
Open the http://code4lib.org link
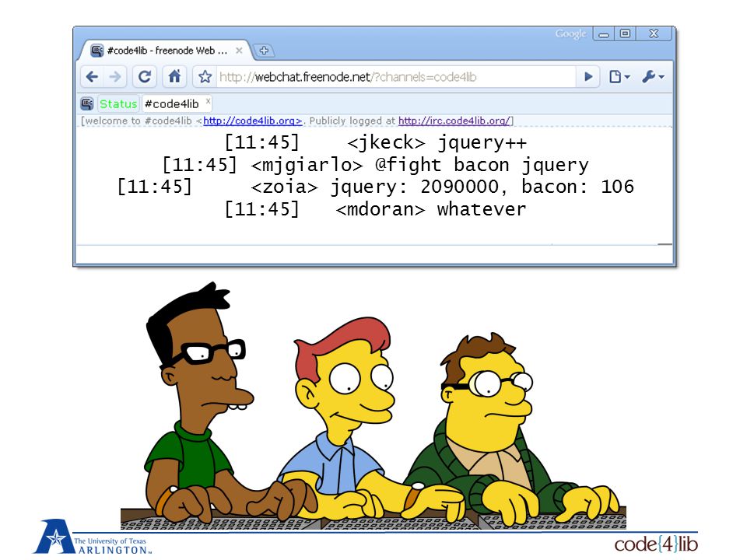[x=252, y=121]
